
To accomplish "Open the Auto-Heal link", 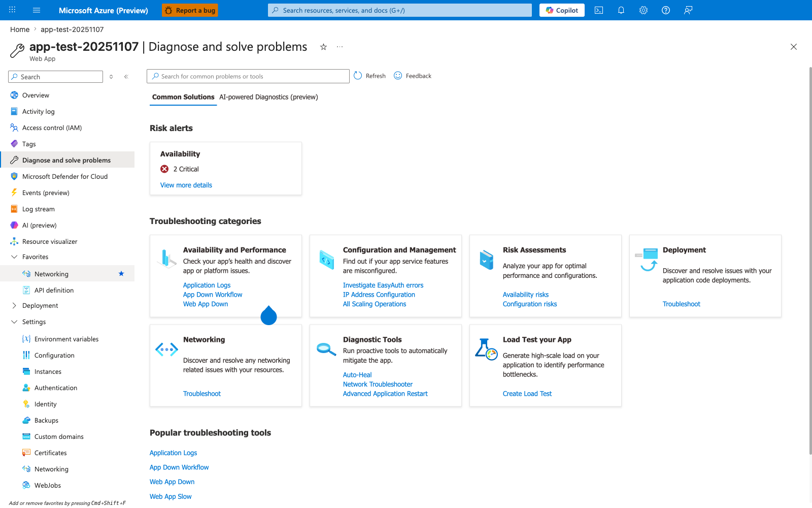I will (x=357, y=375).
